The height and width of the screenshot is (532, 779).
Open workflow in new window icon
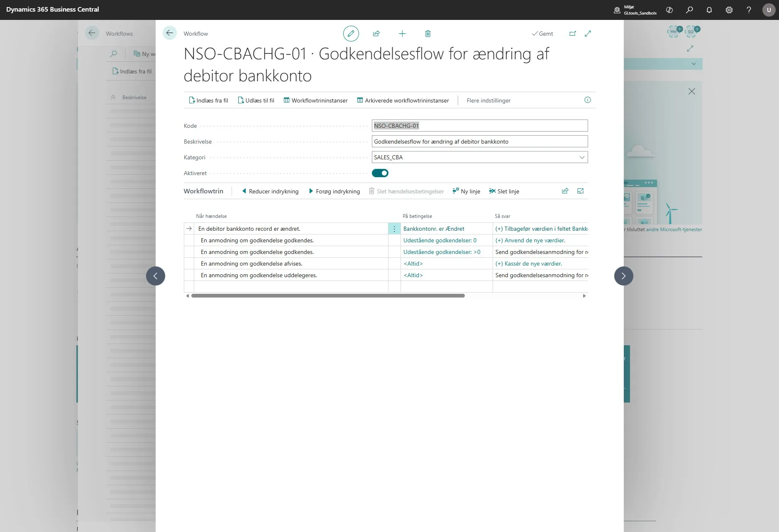point(573,34)
